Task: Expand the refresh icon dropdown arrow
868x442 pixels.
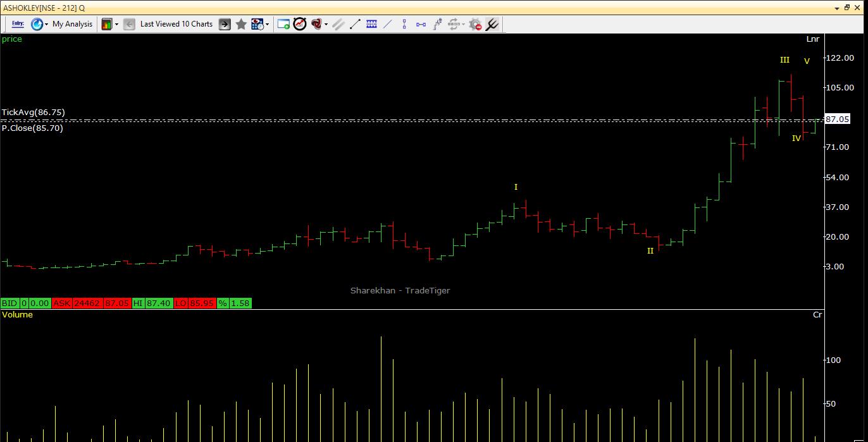Action: [x=46, y=24]
